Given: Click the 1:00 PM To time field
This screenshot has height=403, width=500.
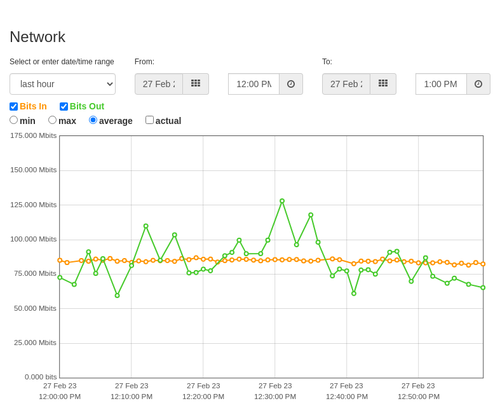Looking at the screenshot, I should (x=441, y=84).
